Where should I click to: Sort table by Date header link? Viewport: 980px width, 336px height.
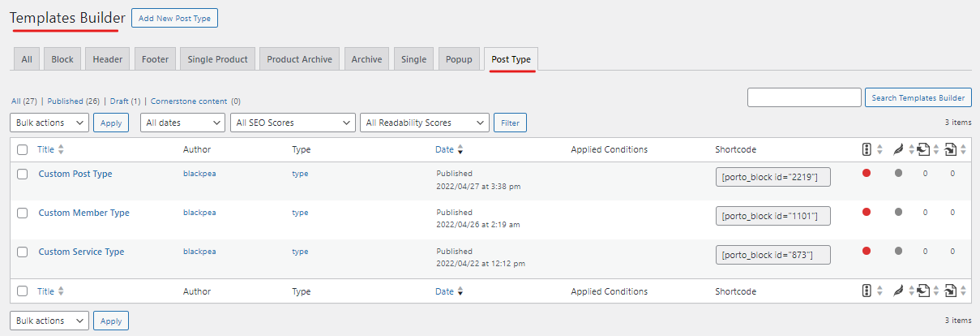[x=444, y=149]
